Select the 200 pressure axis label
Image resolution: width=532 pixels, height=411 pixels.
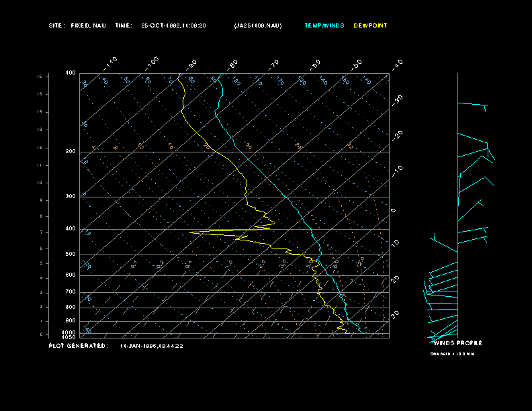71,152
